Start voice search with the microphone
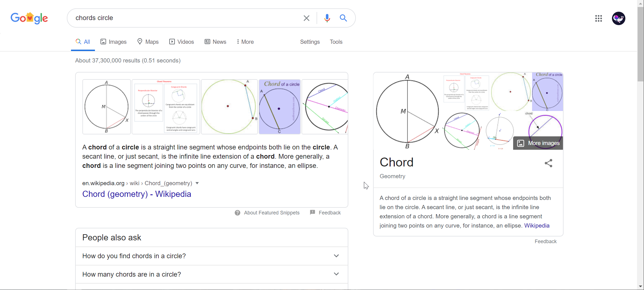Image resolution: width=644 pixels, height=290 pixels. pyautogui.click(x=327, y=18)
